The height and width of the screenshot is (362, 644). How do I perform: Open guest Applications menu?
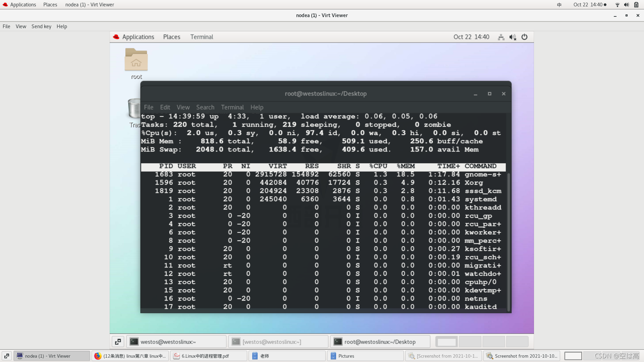point(138,37)
